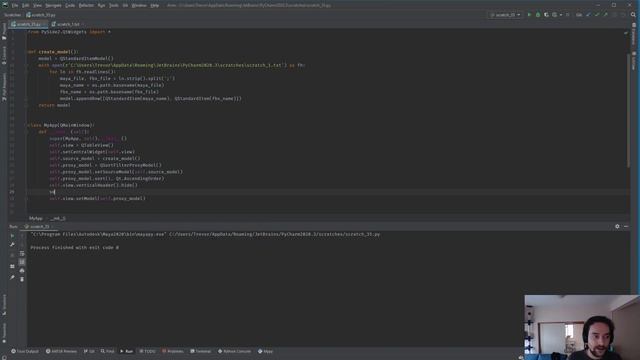Toggle scroll to end in Run console
640x360 pixels.
pos(22,262)
